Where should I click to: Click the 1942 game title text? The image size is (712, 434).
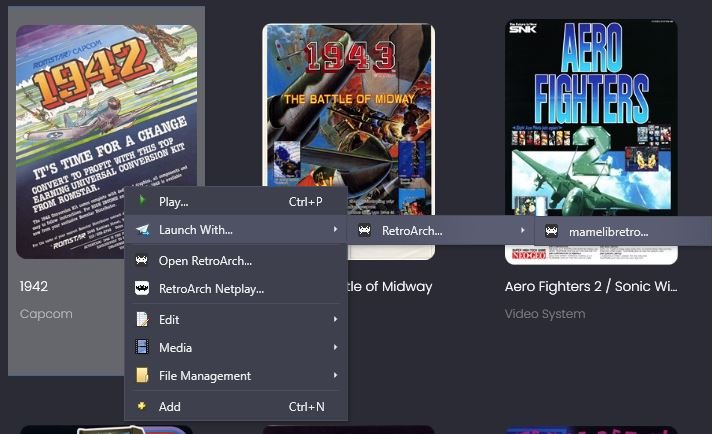(x=34, y=286)
